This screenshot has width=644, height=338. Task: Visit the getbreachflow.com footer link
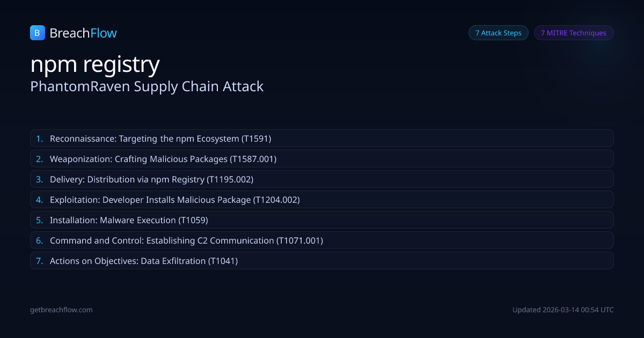61,310
